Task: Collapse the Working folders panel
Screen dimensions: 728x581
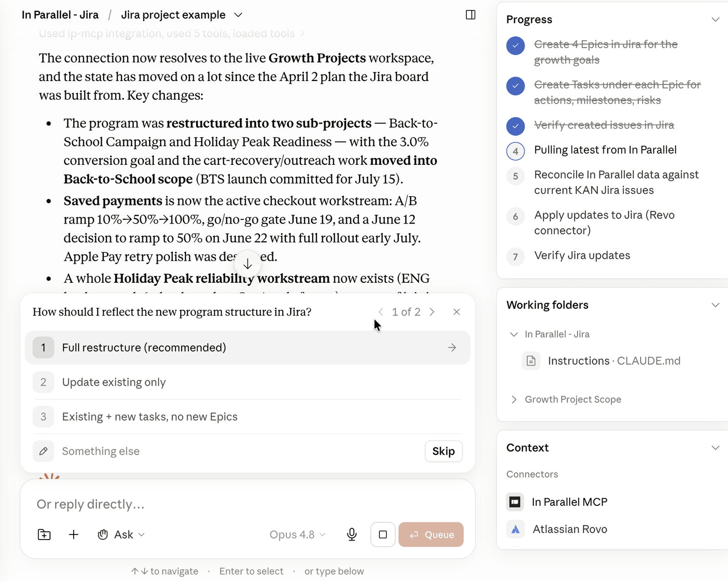Action: [715, 305]
